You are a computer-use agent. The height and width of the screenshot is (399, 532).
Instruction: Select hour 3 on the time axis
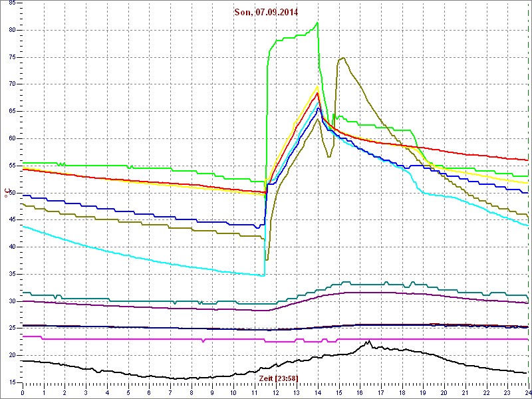point(86,392)
